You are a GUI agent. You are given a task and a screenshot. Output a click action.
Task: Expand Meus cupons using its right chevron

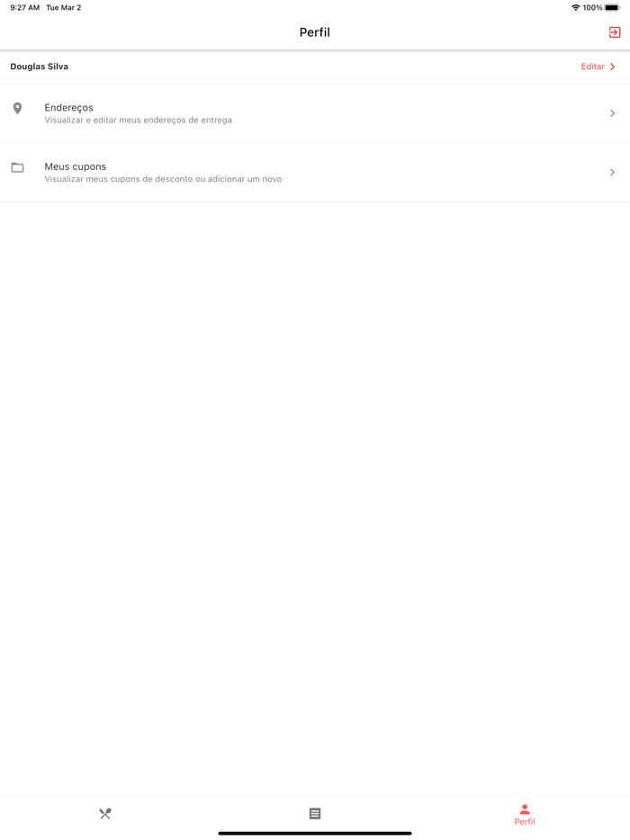coord(612,172)
